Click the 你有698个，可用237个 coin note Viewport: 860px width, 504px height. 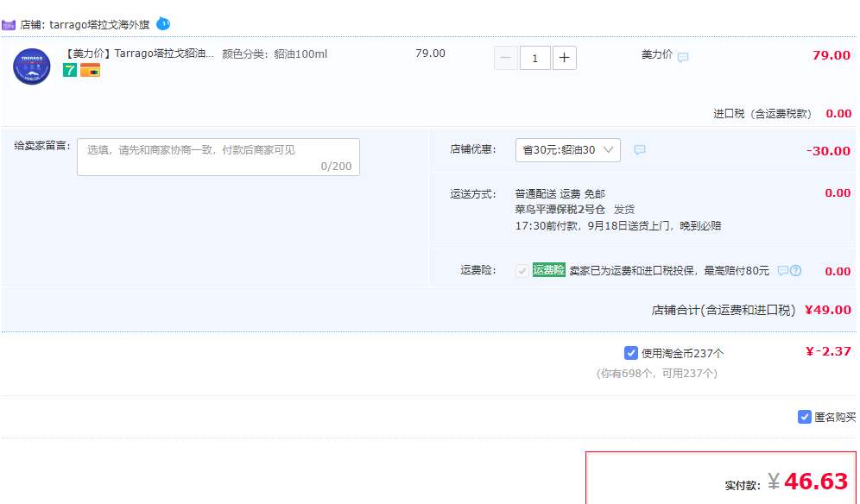point(656,374)
